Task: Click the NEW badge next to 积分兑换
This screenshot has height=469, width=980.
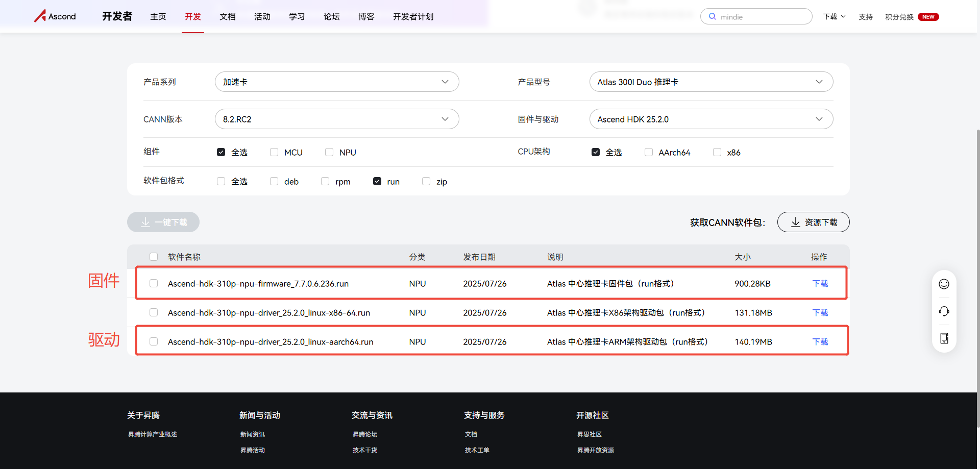Action: (928, 17)
